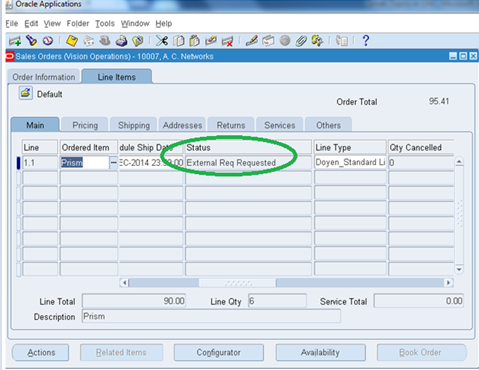Open the View menu
Screen dimensions: 479x370
pos(52,24)
